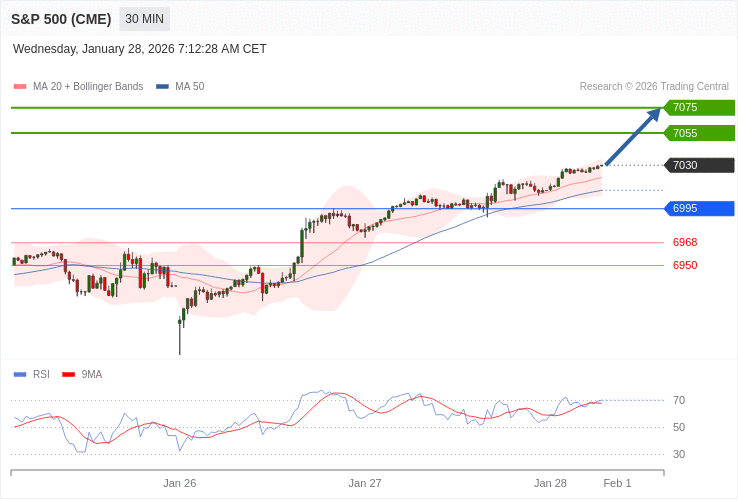Image resolution: width=738 pixels, height=500 pixels.
Task: Click the 6950 red support label
Action: point(685,265)
